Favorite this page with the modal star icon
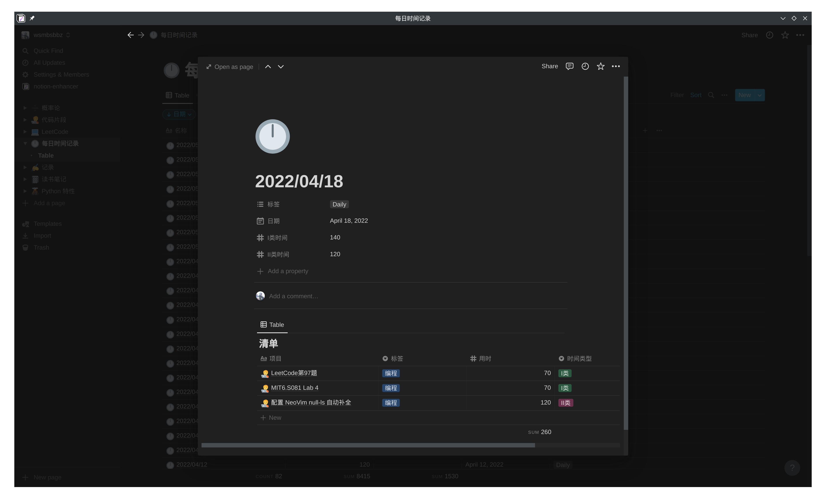Screen dimensions: 826x504 (600, 66)
